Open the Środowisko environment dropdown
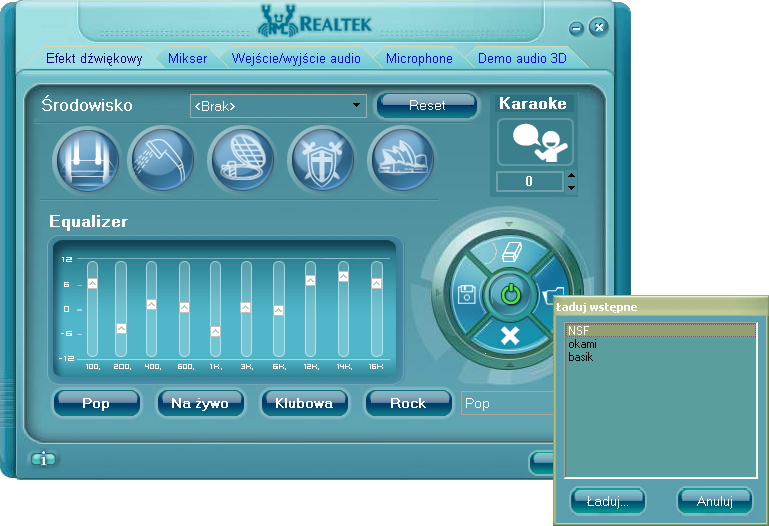 point(278,106)
